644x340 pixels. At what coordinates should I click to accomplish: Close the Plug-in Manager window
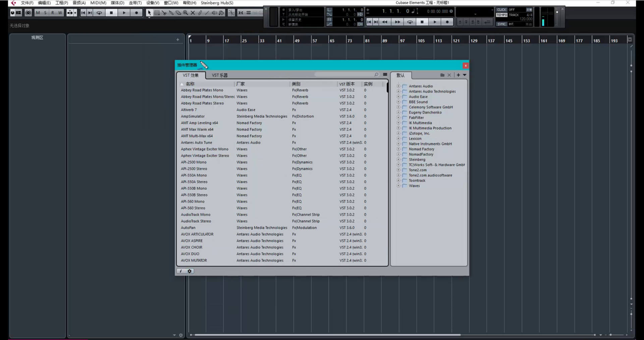coord(465,65)
